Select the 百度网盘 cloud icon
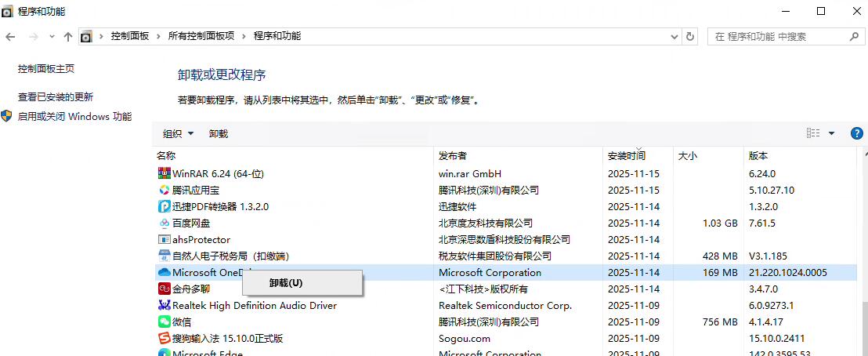Screen dimensions: 868x356 tap(165, 223)
